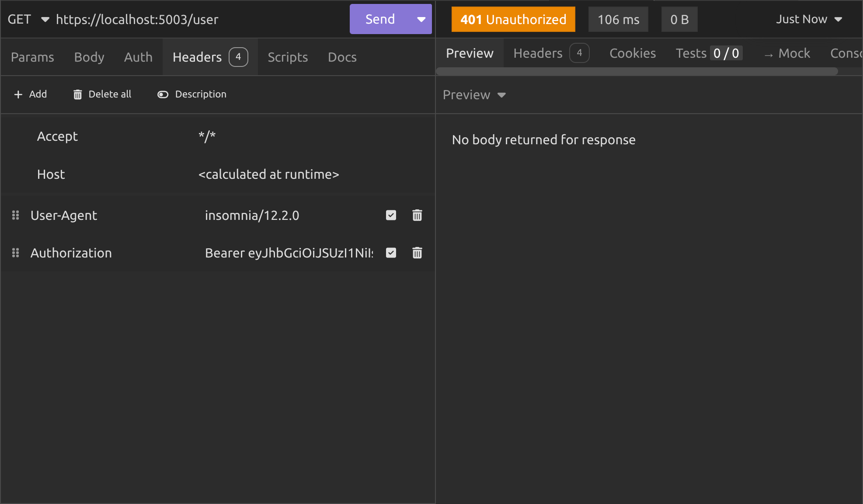This screenshot has height=504, width=863.
Task: Click the Description toggle icon
Action: point(163,94)
